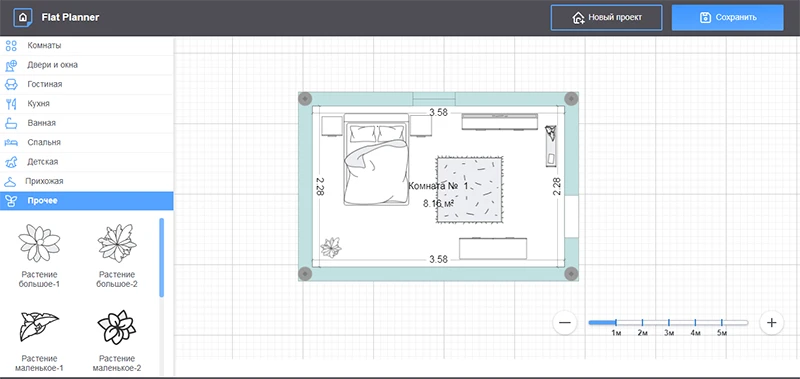
Task: Click the right 2.28 dimension label
Action: [557, 186]
